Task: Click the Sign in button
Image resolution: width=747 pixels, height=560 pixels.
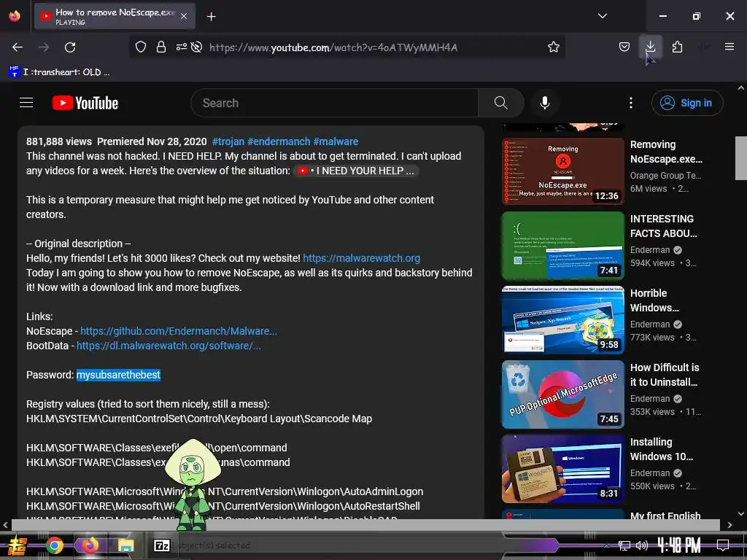Action: point(687,103)
